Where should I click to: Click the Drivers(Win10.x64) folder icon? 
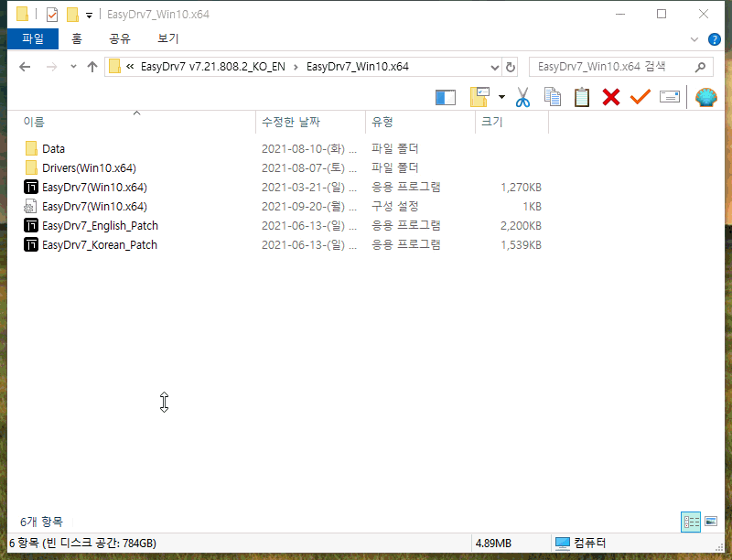[x=31, y=168]
